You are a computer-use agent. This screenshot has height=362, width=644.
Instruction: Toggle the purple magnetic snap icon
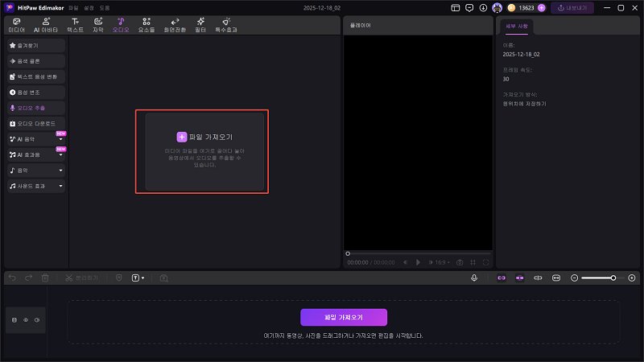[519, 278]
